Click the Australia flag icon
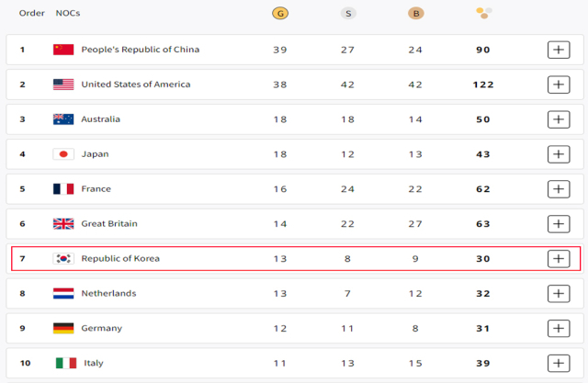 63,119
